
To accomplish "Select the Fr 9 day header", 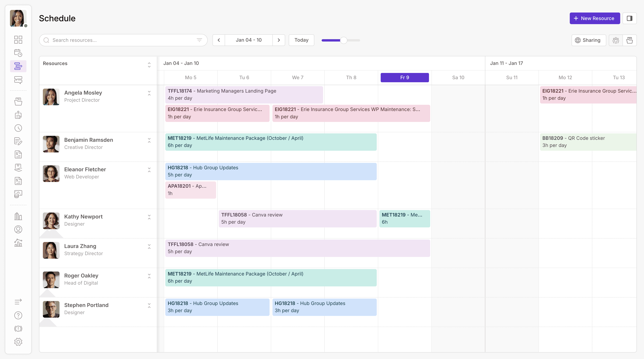I will (404, 77).
